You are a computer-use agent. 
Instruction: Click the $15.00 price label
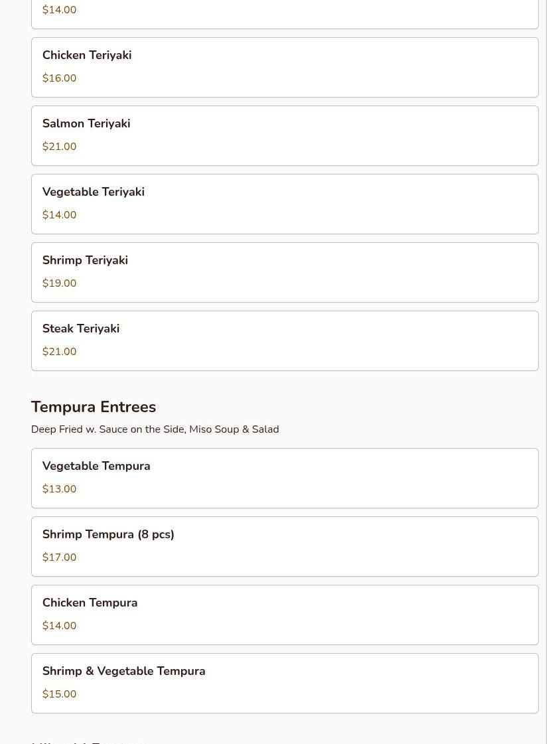coord(59,694)
